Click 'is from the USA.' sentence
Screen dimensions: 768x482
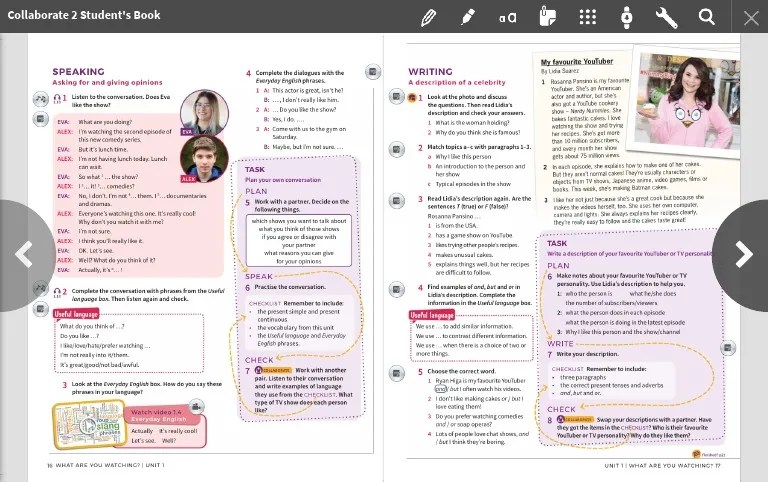click(x=456, y=226)
